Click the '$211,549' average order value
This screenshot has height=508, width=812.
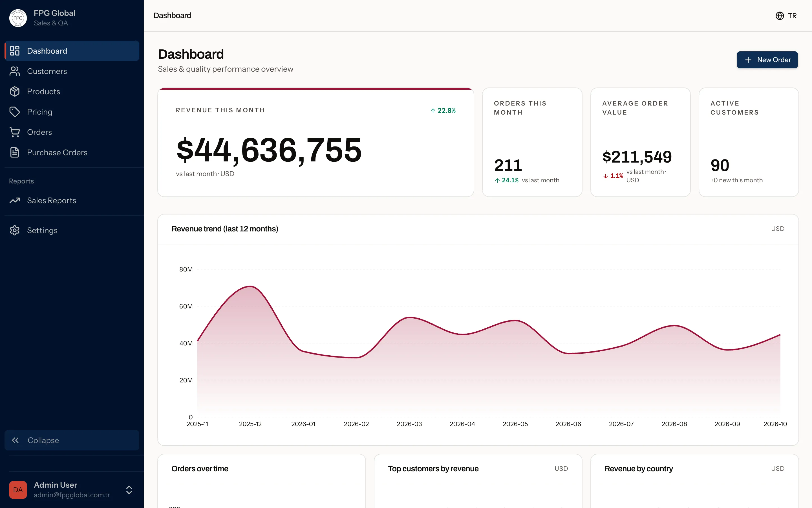(x=637, y=157)
